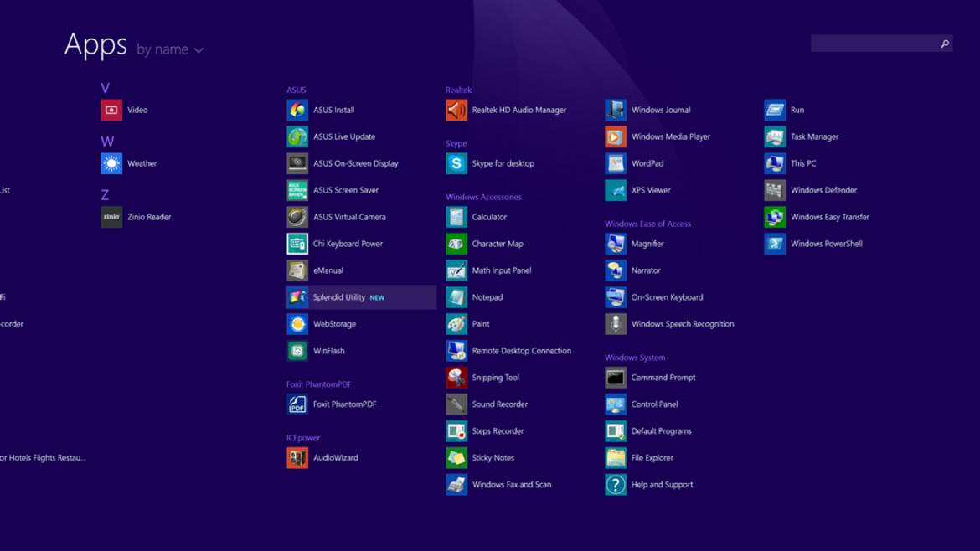The width and height of the screenshot is (980, 551).
Task: Open the Chi Keyboard Power icon
Action: [x=297, y=244]
